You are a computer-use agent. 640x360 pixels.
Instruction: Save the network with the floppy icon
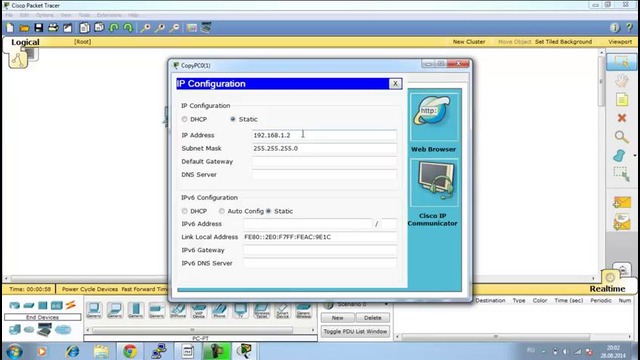pyautogui.click(x=39, y=28)
